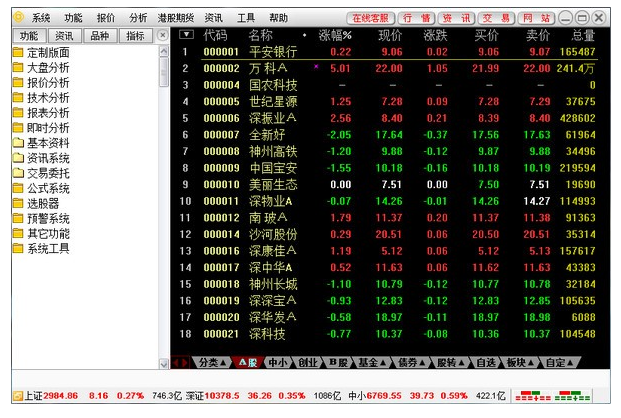Select the 平安银行 stock row
Viewport: 621px width, 418px height.
click(x=386, y=52)
